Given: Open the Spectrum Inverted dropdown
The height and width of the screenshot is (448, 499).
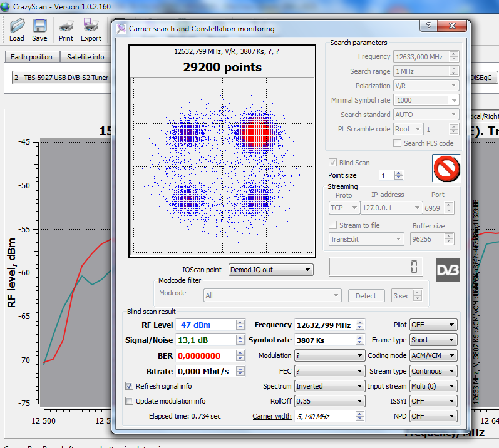Looking at the screenshot, I should pyautogui.click(x=329, y=386).
